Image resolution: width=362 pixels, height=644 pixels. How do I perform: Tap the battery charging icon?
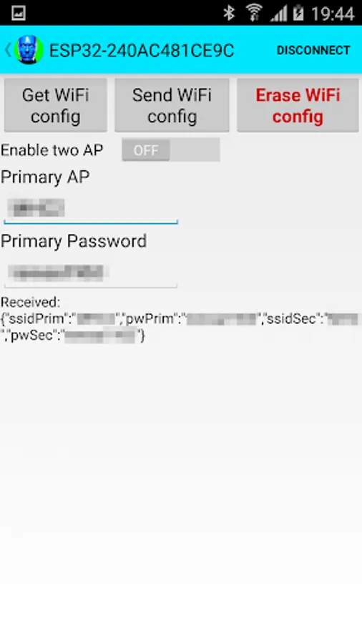point(298,13)
